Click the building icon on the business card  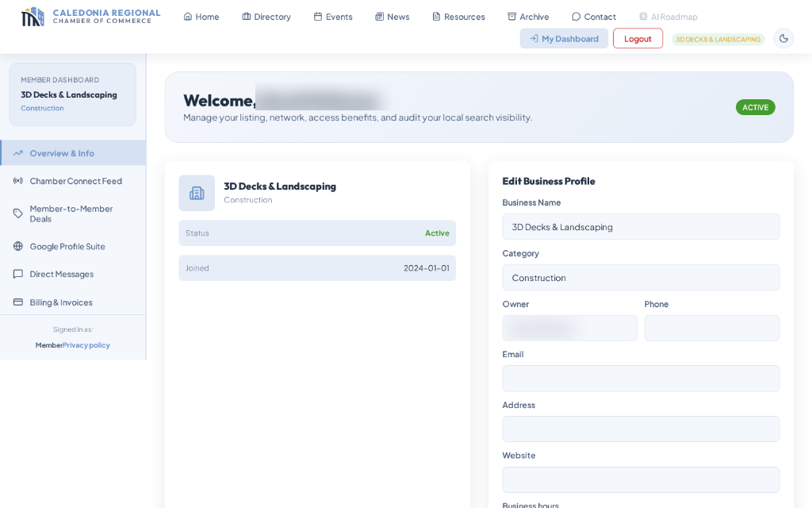197,193
